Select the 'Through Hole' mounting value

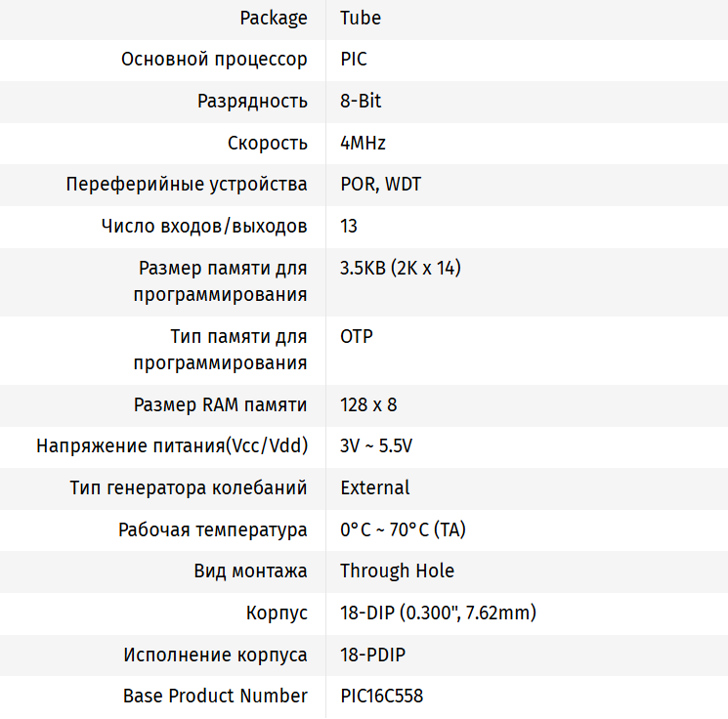coord(397,571)
